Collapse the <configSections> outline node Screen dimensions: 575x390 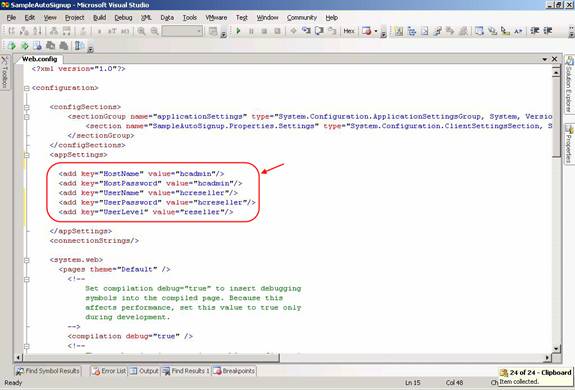(x=26, y=107)
